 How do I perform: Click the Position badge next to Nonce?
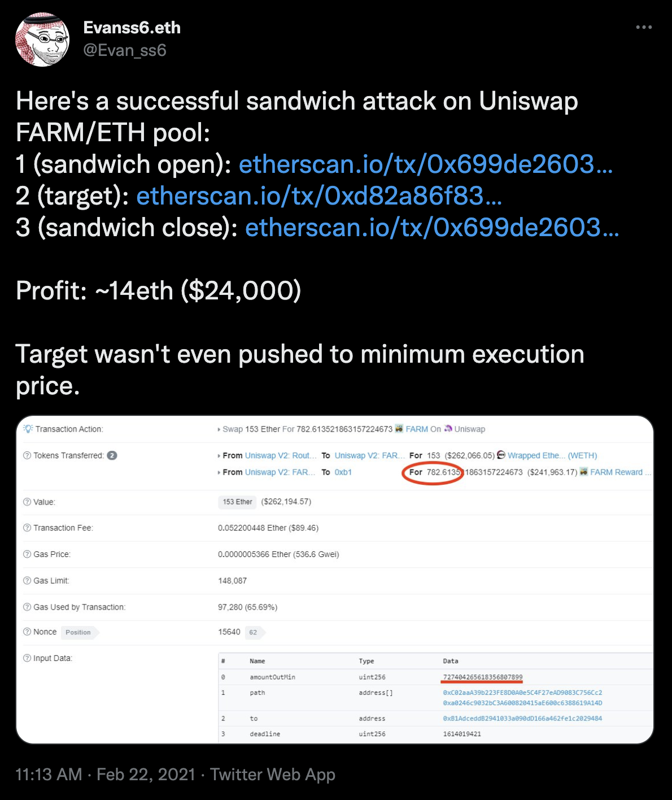(78, 632)
